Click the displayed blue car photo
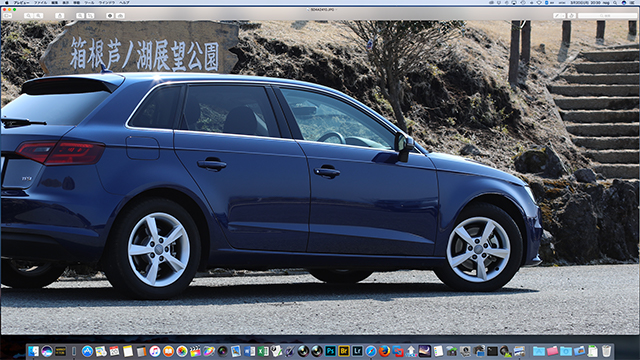Image resolution: width=640 pixels, height=360 pixels. [320, 178]
